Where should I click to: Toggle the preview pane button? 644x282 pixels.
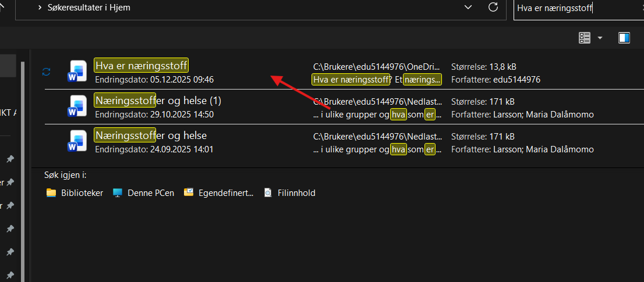[x=624, y=38]
